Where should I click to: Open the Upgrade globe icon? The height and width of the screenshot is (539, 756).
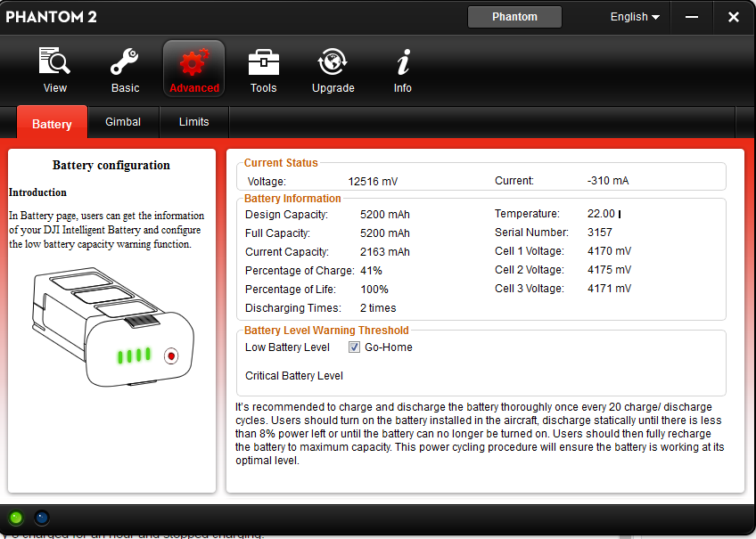coord(333,61)
